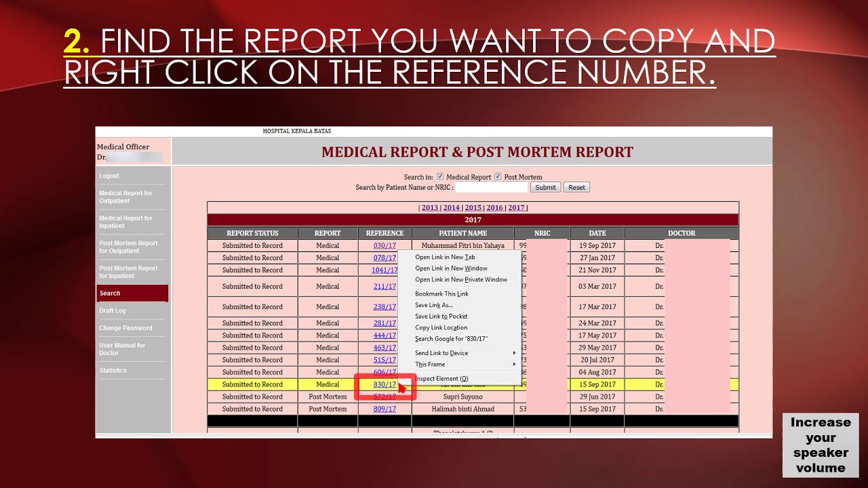
Task: Open the 2014 year link
Action: coord(452,207)
